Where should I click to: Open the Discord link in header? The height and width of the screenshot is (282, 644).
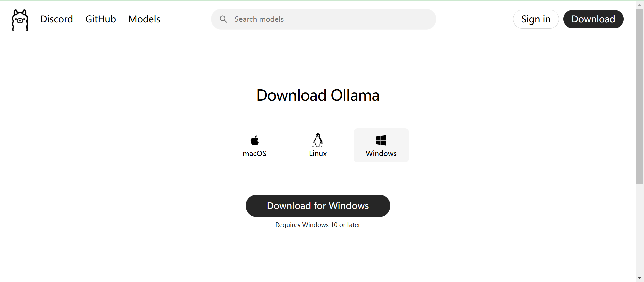tap(57, 19)
